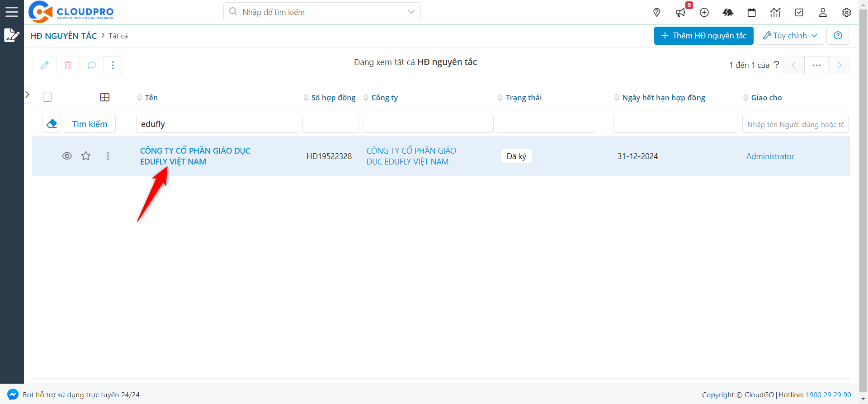Image resolution: width=868 pixels, height=404 pixels.
Task: Expand the global search dropdown arrow
Action: coord(411,12)
